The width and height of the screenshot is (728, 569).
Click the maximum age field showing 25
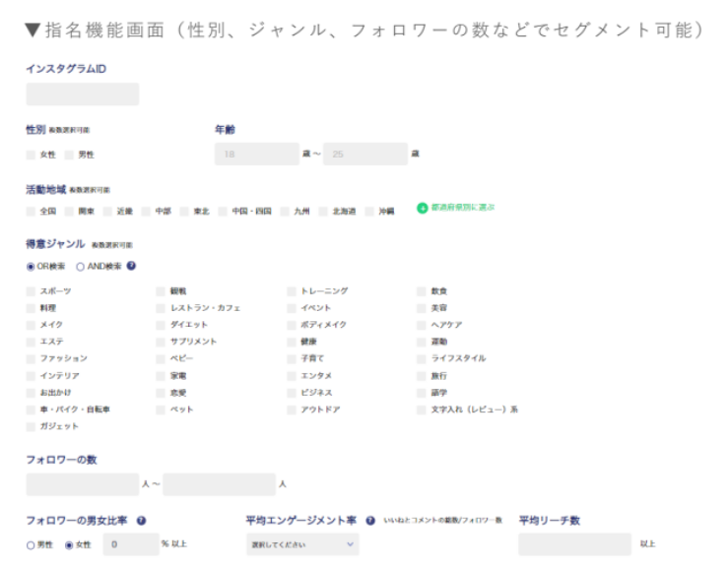364,155
